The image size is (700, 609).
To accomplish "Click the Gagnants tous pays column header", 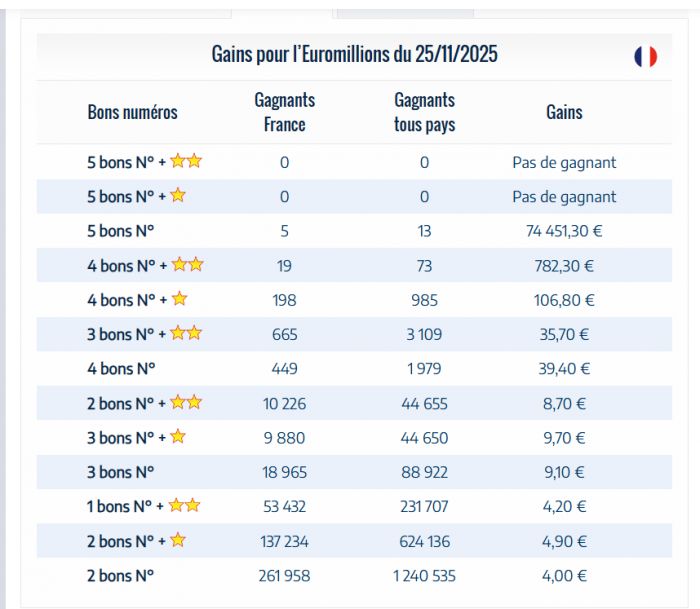I will point(424,112).
